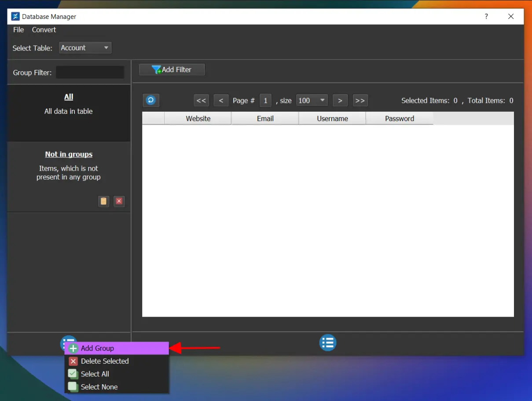
Task: Click the refresh table icon button
Action: click(150, 100)
